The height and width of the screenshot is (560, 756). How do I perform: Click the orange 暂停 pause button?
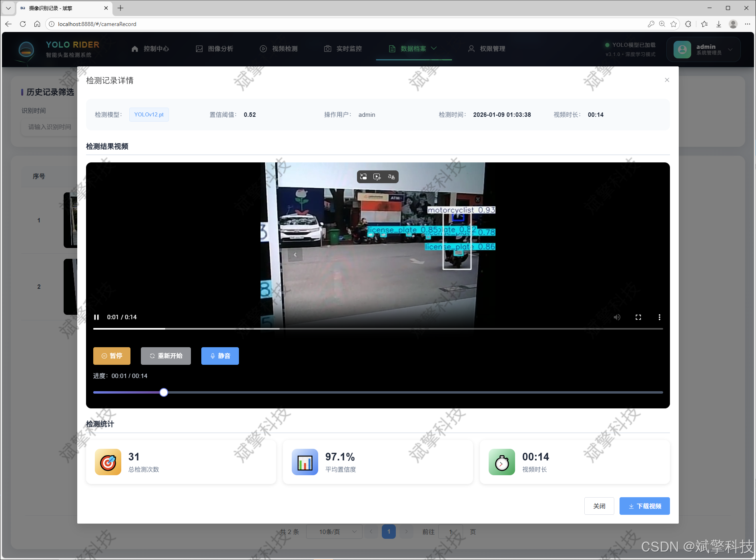pos(112,356)
